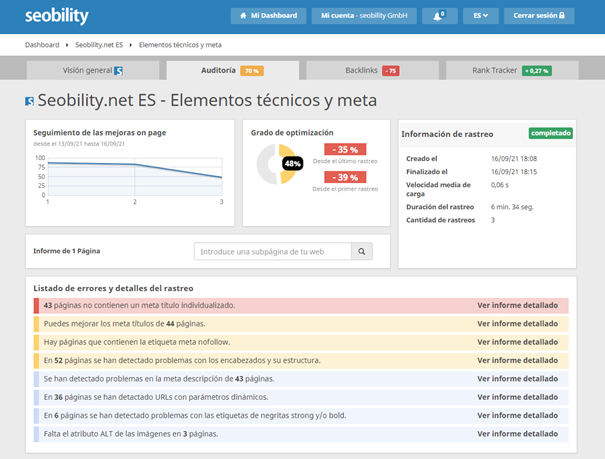Open the notifications bell icon

(439, 16)
